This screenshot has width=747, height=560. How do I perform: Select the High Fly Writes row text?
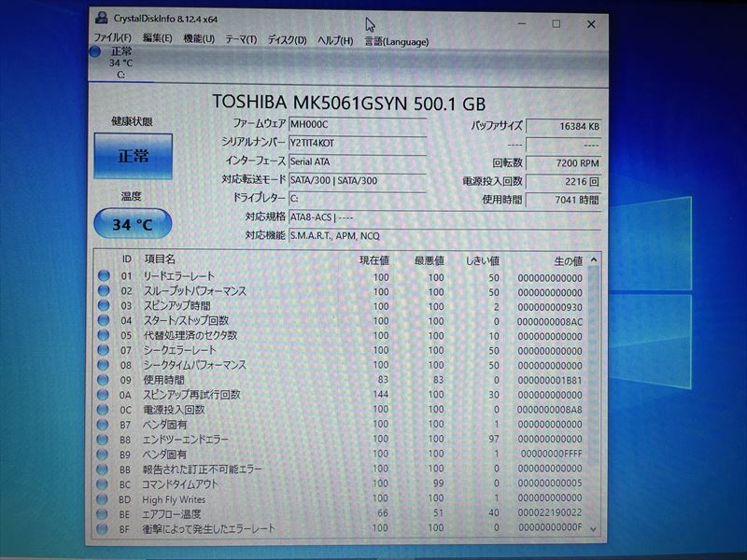(174, 499)
